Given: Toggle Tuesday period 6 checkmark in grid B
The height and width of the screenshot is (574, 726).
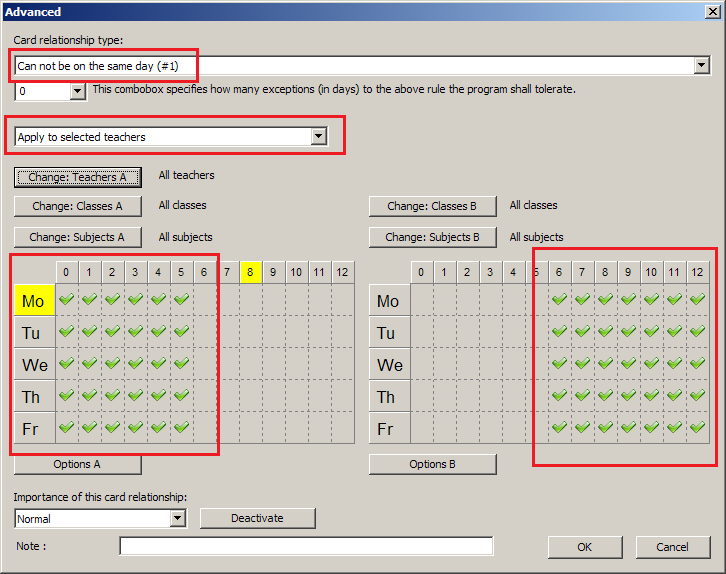Looking at the screenshot, I should (558, 332).
